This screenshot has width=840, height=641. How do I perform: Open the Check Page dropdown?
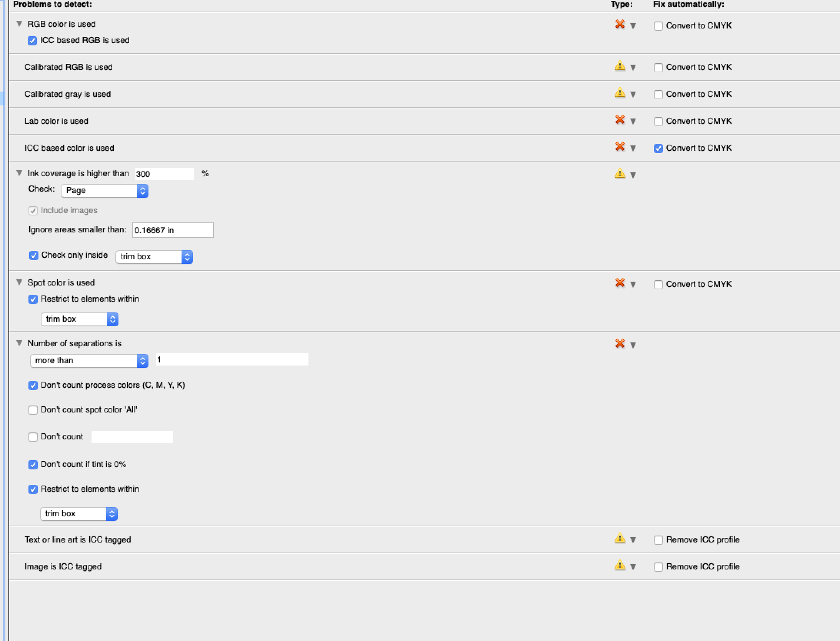pos(104,191)
